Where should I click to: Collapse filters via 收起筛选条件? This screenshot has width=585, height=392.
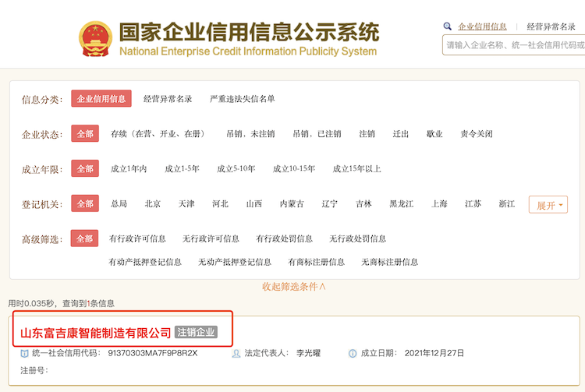(293, 287)
